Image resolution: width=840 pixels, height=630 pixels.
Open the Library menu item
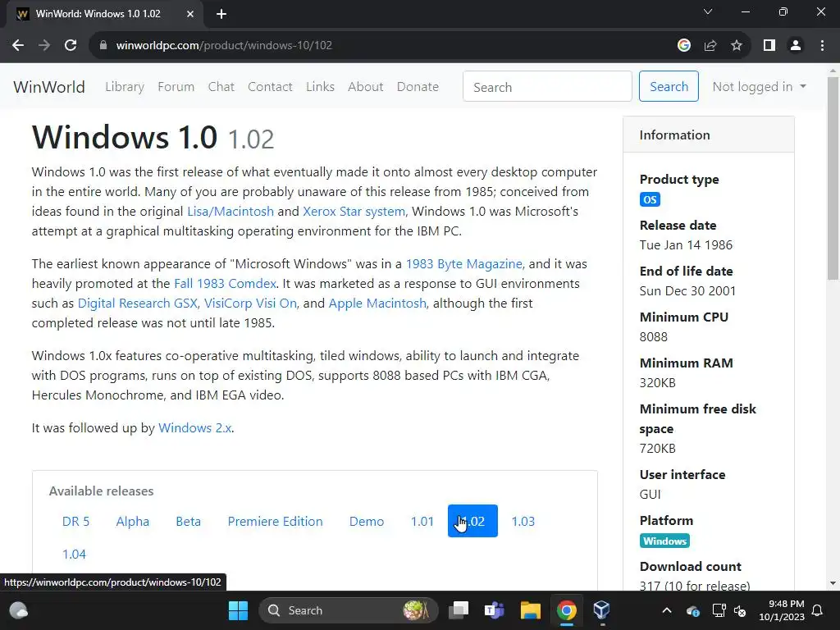125,87
